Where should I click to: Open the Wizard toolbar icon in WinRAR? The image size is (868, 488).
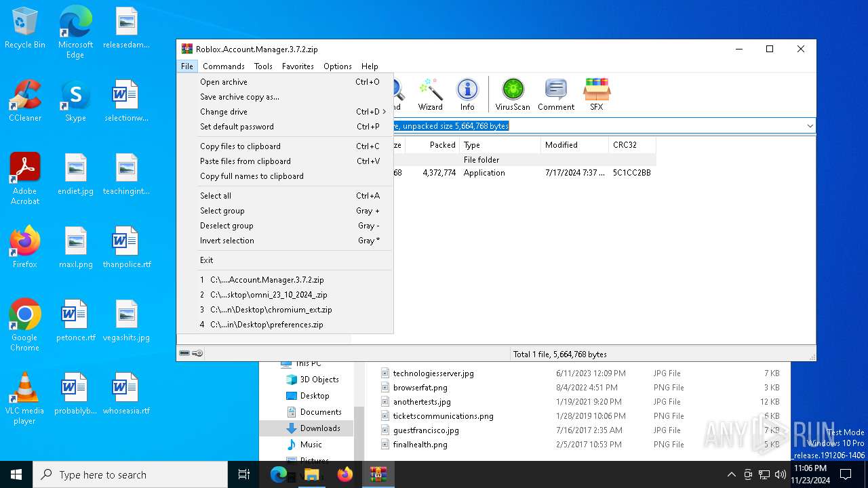(x=430, y=94)
